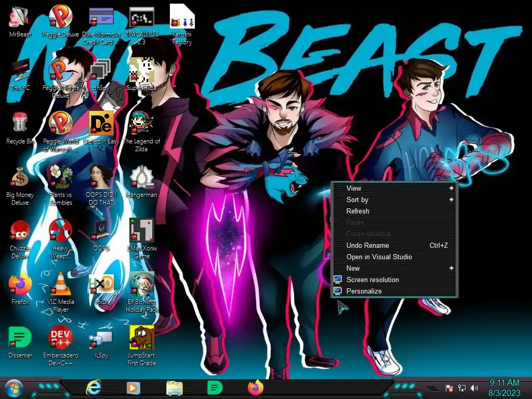Expand the New submenu

coord(394,269)
